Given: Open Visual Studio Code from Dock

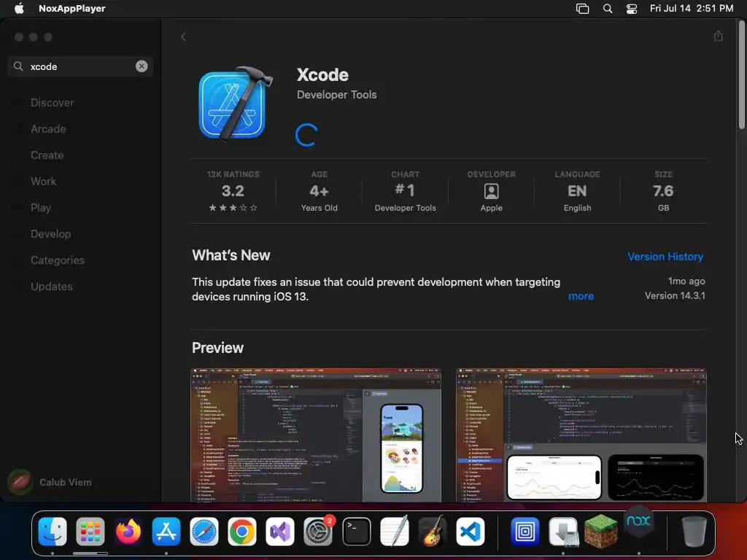Looking at the screenshot, I should [x=471, y=531].
